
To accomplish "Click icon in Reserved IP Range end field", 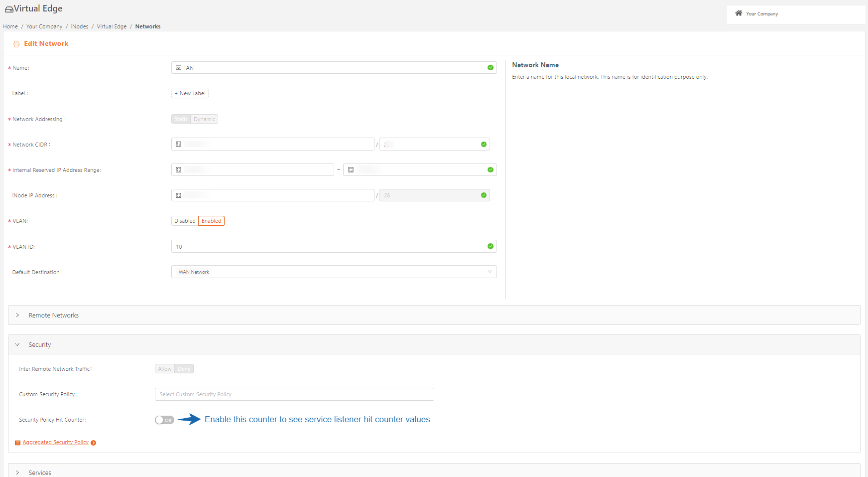I will click(x=351, y=170).
